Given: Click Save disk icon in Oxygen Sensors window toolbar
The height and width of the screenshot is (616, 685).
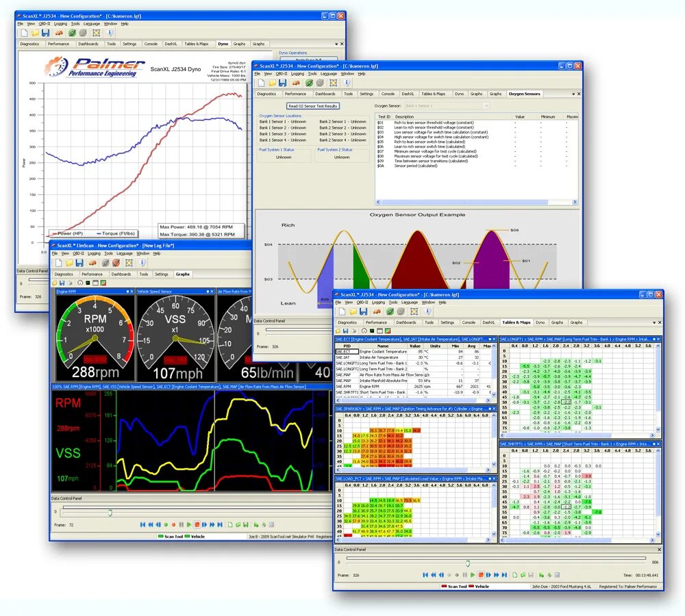Looking at the screenshot, I should [282, 83].
